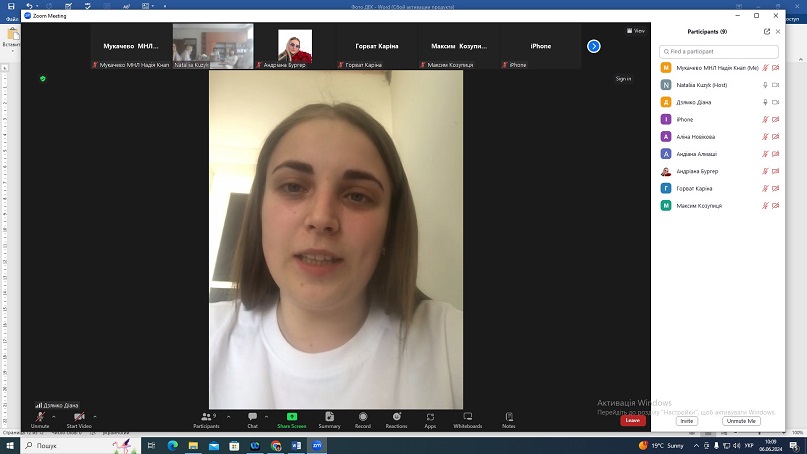
Task: Click video-off icon beside Аліна Новікова
Action: pos(776,137)
